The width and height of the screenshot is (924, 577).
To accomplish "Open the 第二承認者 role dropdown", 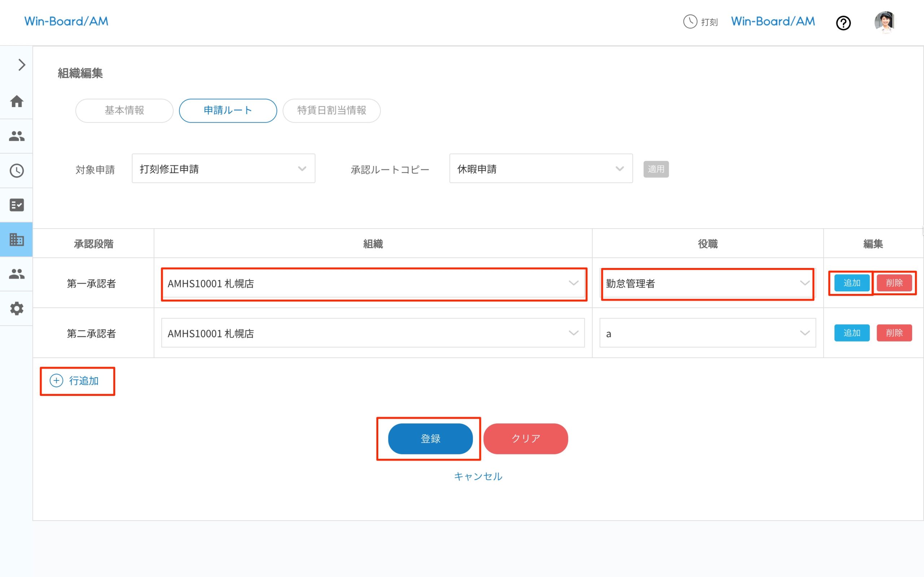I will click(x=707, y=333).
